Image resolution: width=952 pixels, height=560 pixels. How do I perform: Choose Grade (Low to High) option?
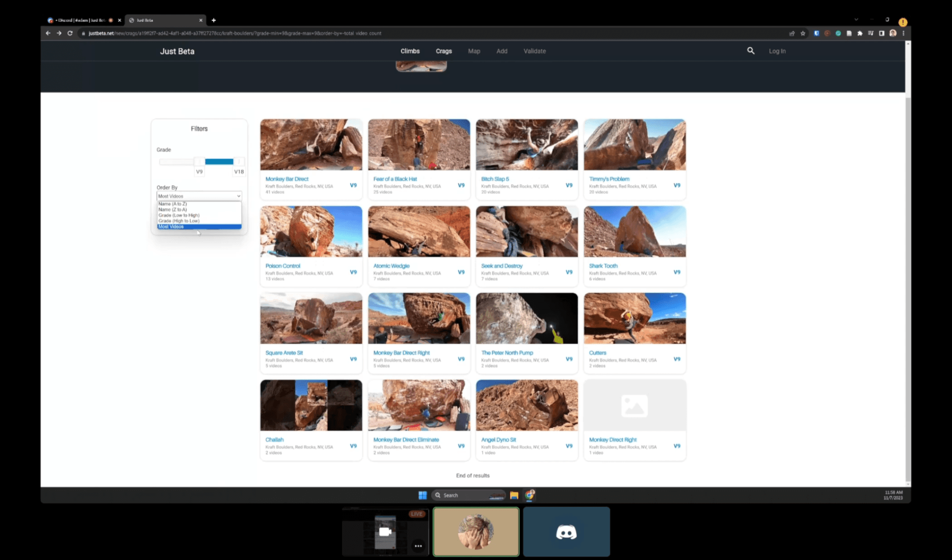(179, 215)
